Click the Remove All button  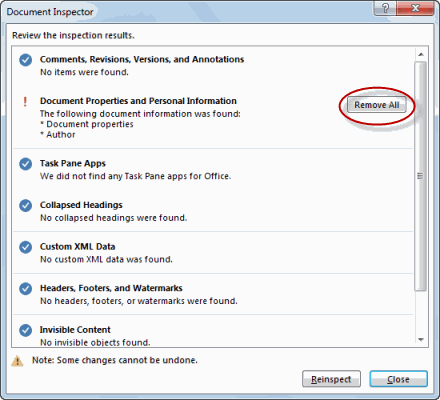(377, 105)
